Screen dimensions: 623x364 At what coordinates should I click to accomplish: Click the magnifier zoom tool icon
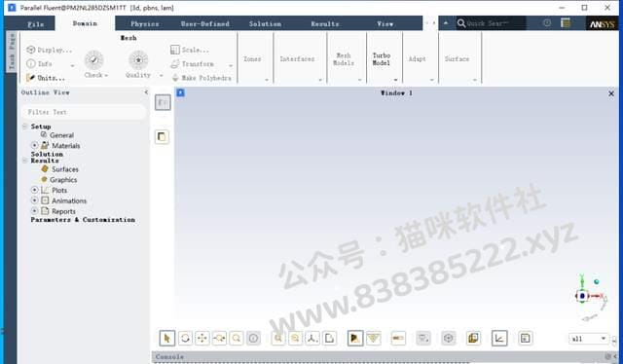[x=237, y=338]
